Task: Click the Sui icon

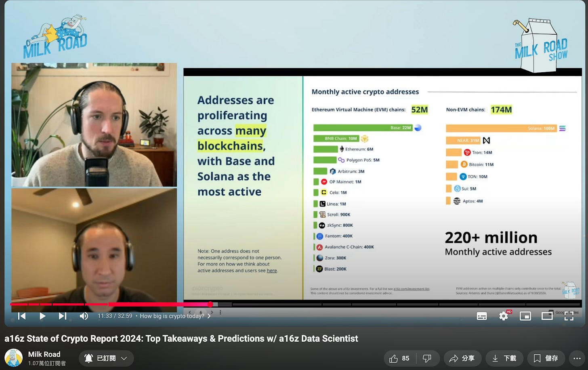Action: click(x=458, y=189)
